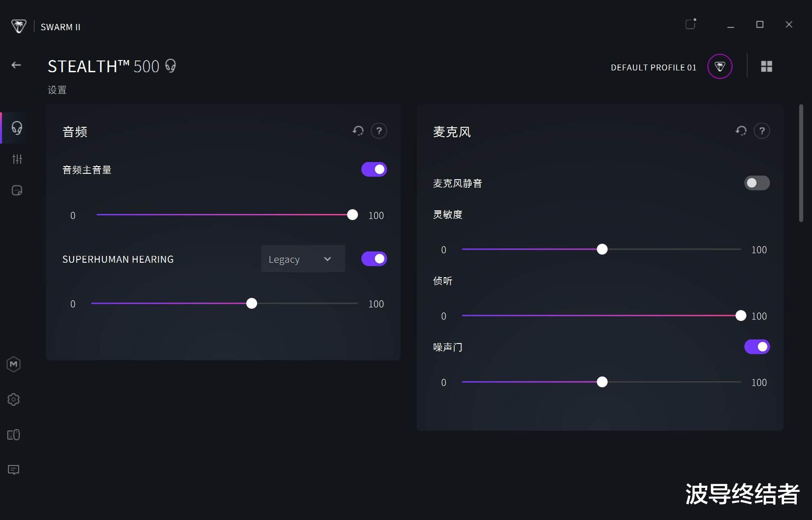Open the device manual icon in sidebar
The width and height of the screenshot is (812, 520).
pos(14,435)
